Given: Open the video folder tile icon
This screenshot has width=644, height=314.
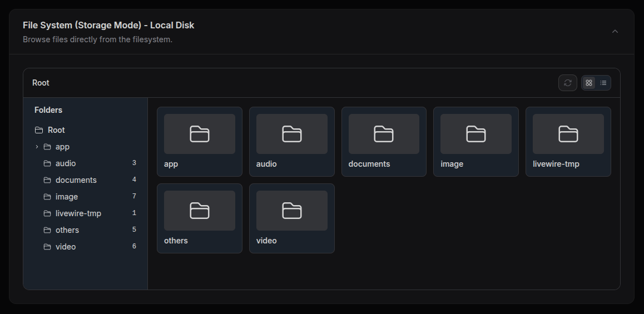Looking at the screenshot, I should pyautogui.click(x=291, y=211).
